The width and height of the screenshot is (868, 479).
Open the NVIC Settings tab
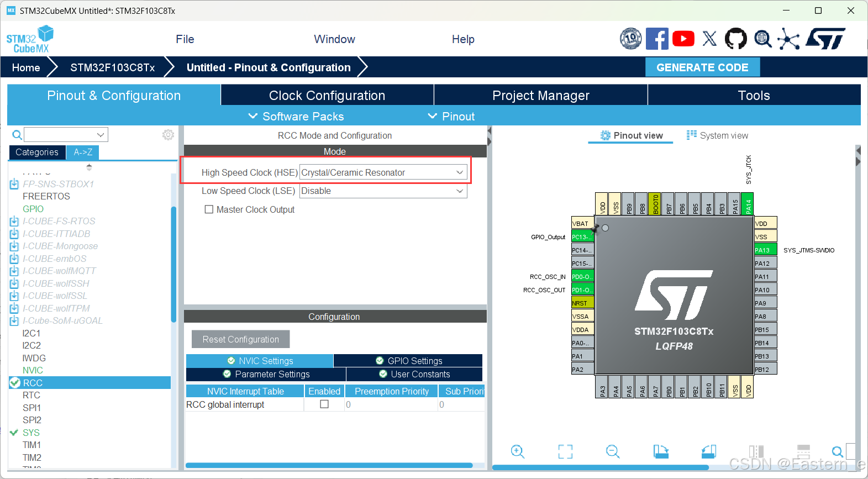[260, 361]
